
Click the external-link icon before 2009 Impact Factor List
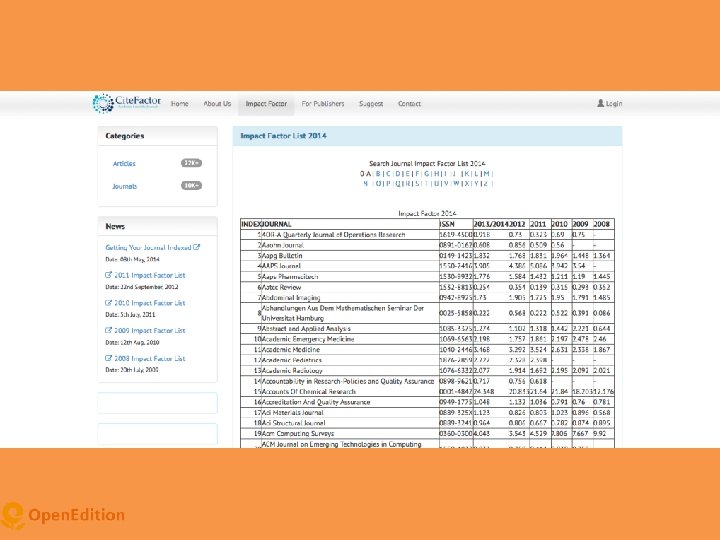point(108,330)
